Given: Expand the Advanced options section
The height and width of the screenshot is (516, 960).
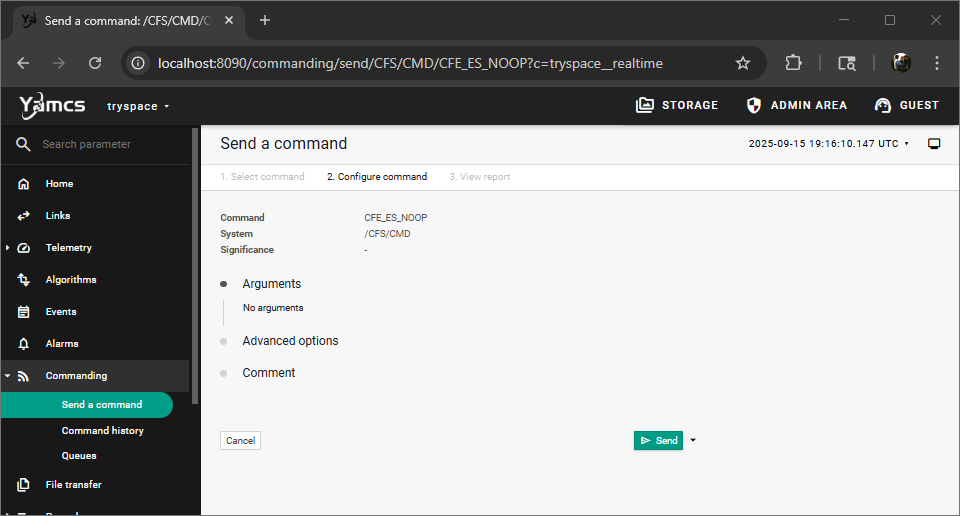Looking at the screenshot, I should coord(290,341).
